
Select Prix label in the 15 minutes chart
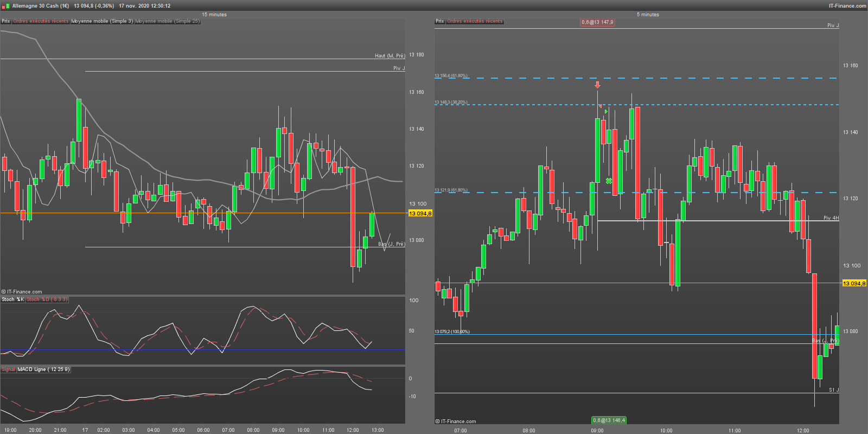[6, 21]
